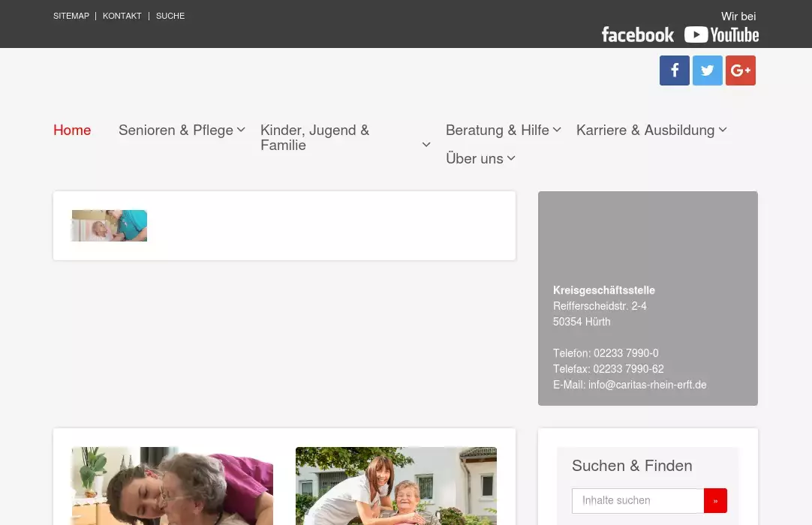Click the Kontakt link in top bar
The image size is (812, 525).
pyautogui.click(x=122, y=16)
